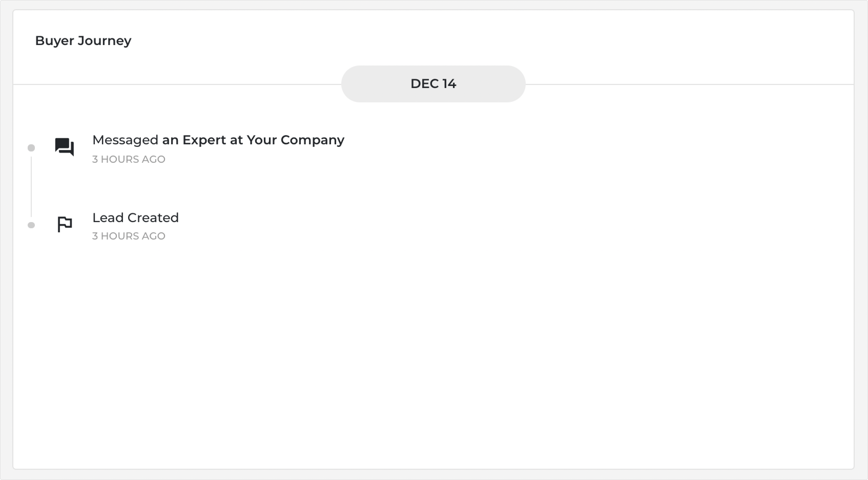Click the word Messaged in first event
This screenshot has height=480, width=868.
coord(125,140)
